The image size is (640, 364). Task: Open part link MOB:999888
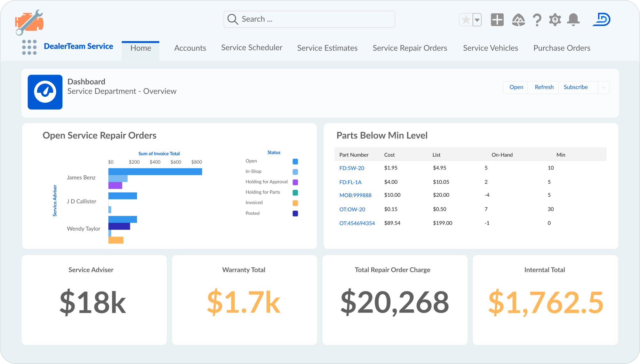pos(355,195)
